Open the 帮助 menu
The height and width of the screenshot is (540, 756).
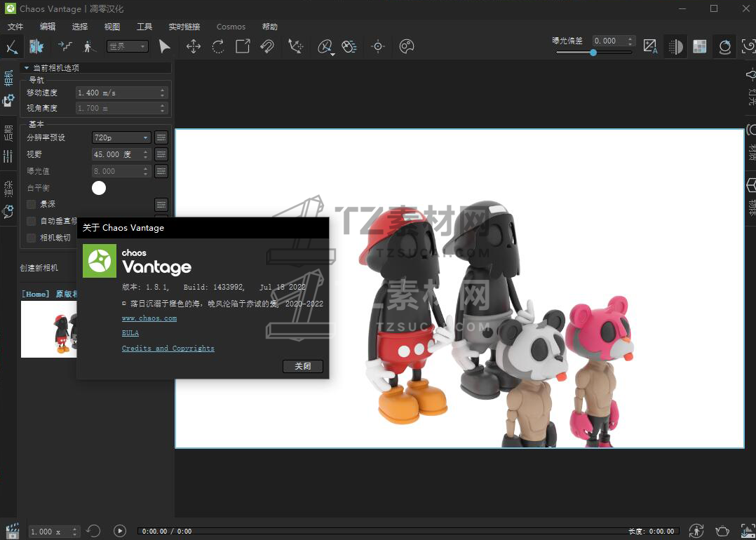point(269,27)
